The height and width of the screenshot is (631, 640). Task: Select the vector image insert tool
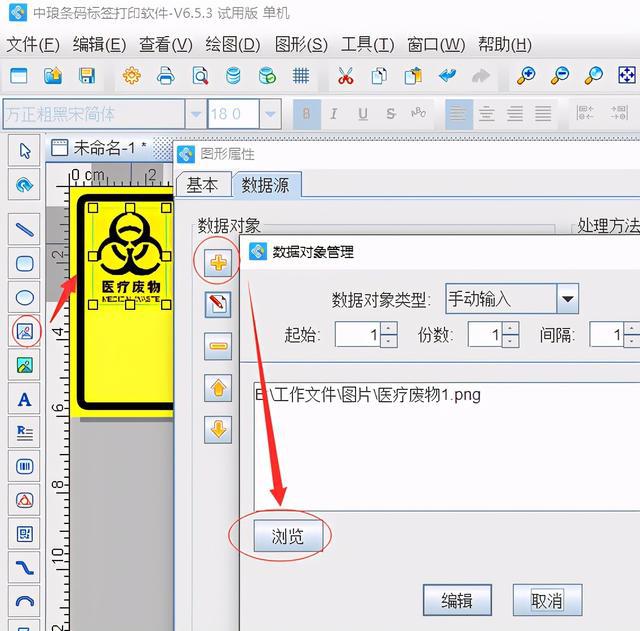click(x=24, y=331)
